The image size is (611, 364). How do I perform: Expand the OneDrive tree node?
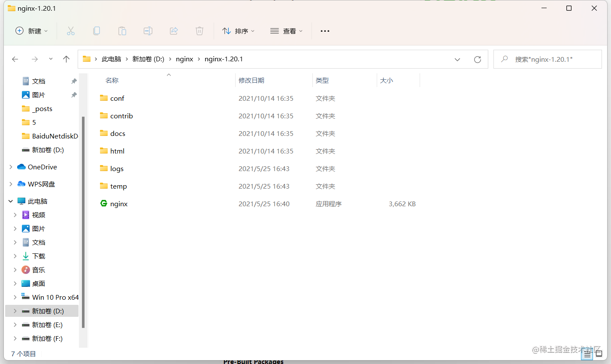tap(11, 167)
